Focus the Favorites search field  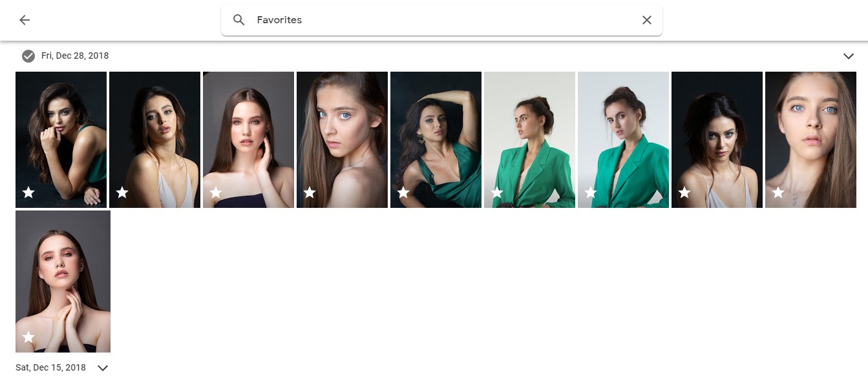(441, 20)
